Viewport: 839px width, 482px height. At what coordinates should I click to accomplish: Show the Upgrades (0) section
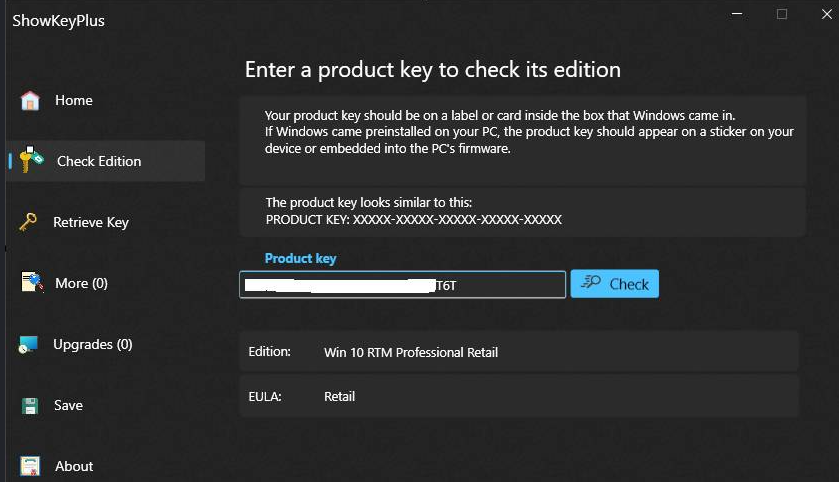pos(93,344)
